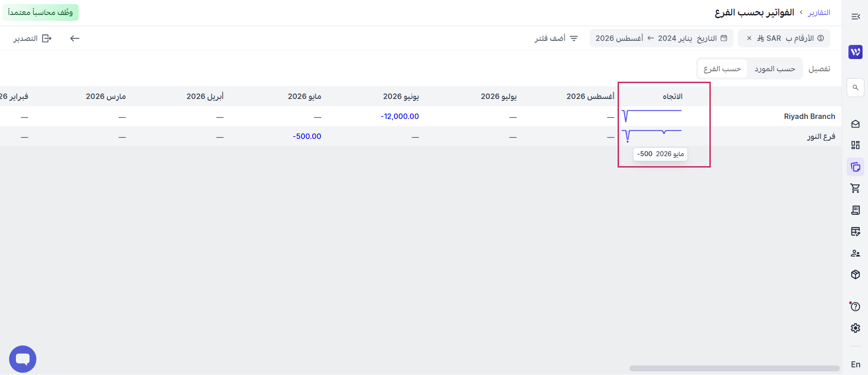Viewport: 868px width, 375px height.
Task: Open the contacts people icon
Action: 855,253
